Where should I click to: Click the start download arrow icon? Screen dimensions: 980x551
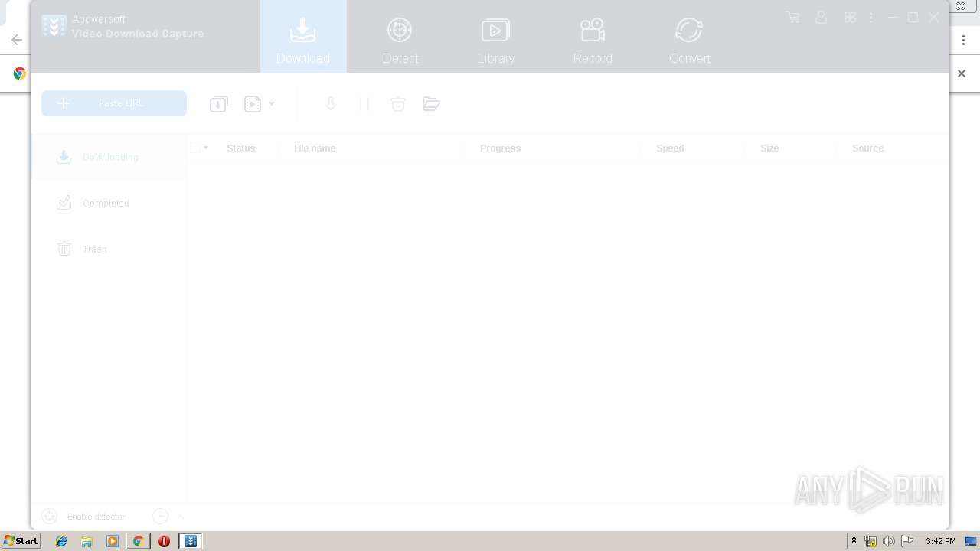(x=331, y=104)
